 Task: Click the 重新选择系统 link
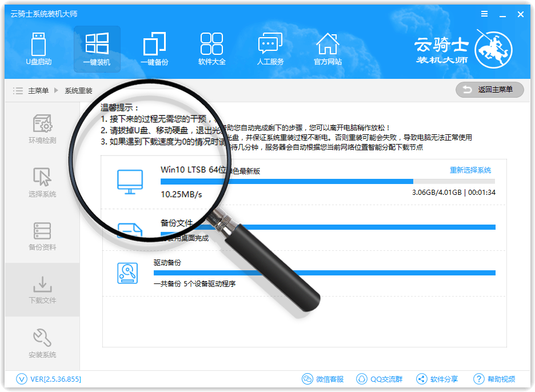click(470, 170)
